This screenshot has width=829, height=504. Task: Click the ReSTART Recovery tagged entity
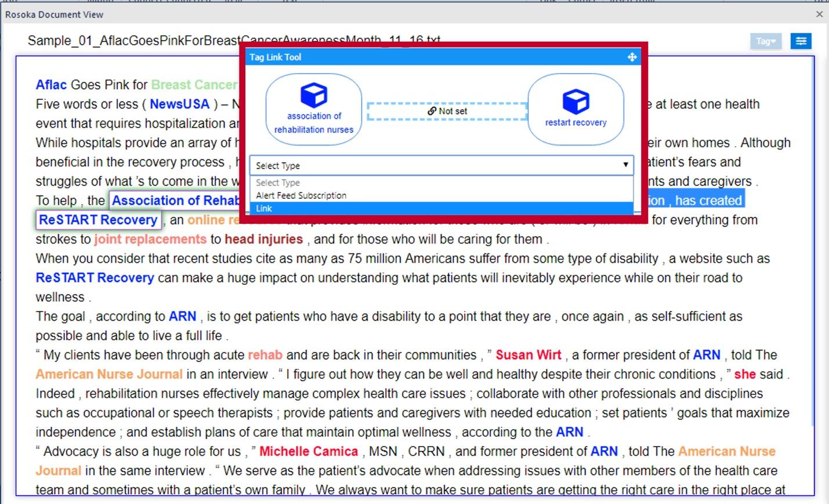[98, 219]
